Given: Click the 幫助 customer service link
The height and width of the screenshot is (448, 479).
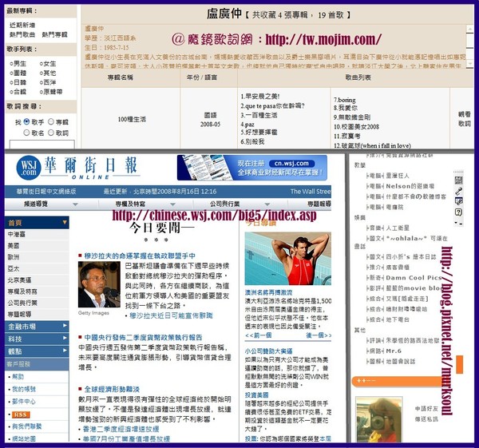Looking at the screenshot, I should [18, 376].
